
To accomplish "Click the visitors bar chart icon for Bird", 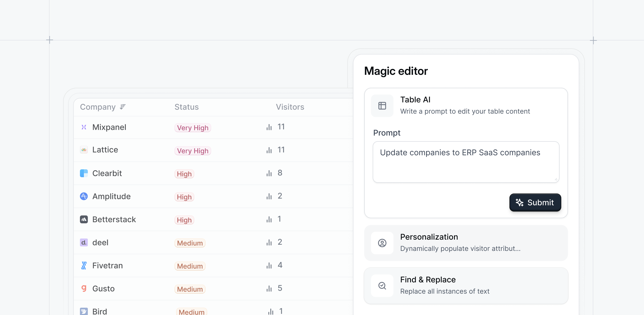I will click(x=270, y=311).
